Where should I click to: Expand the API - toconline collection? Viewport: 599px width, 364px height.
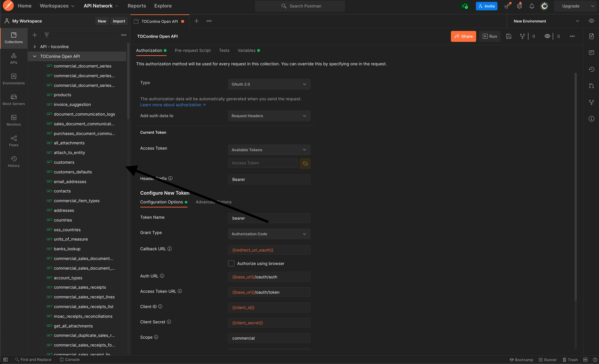point(35,47)
